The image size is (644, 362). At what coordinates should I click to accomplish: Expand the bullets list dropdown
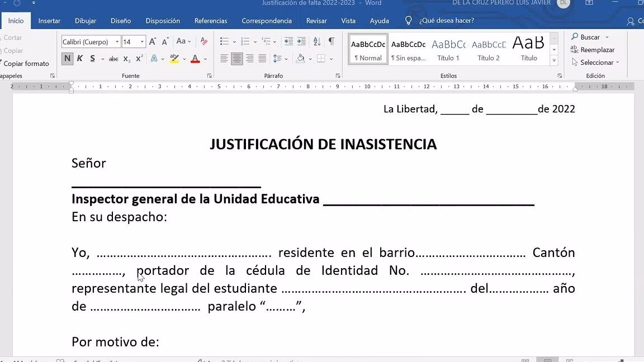coord(234,41)
